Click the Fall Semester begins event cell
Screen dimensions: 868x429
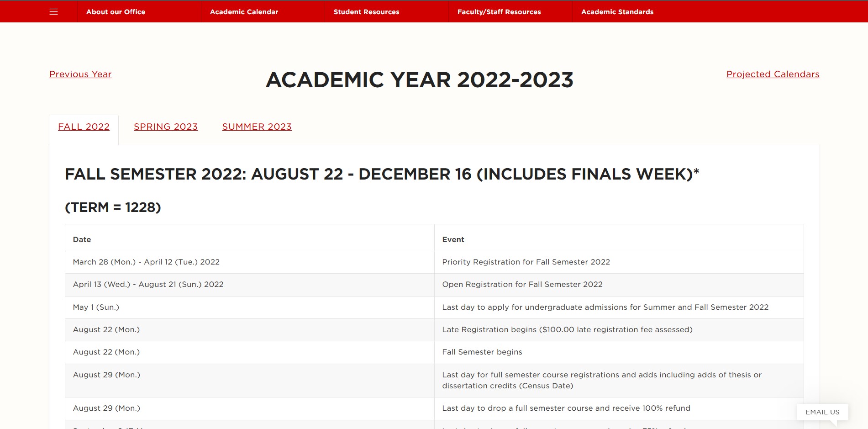pos(482,352)
